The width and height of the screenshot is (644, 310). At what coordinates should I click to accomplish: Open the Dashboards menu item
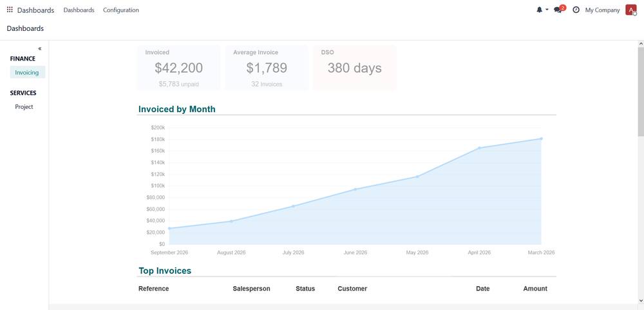click(x=79, y=10)
